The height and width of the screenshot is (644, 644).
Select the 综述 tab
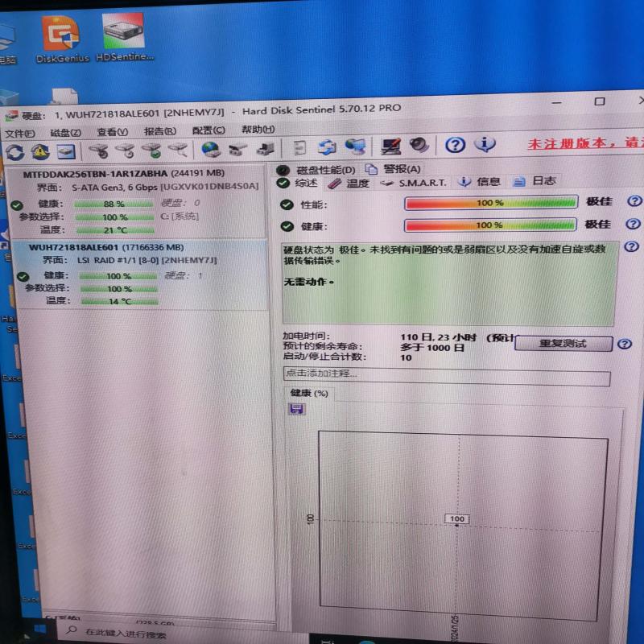(298, 183)
